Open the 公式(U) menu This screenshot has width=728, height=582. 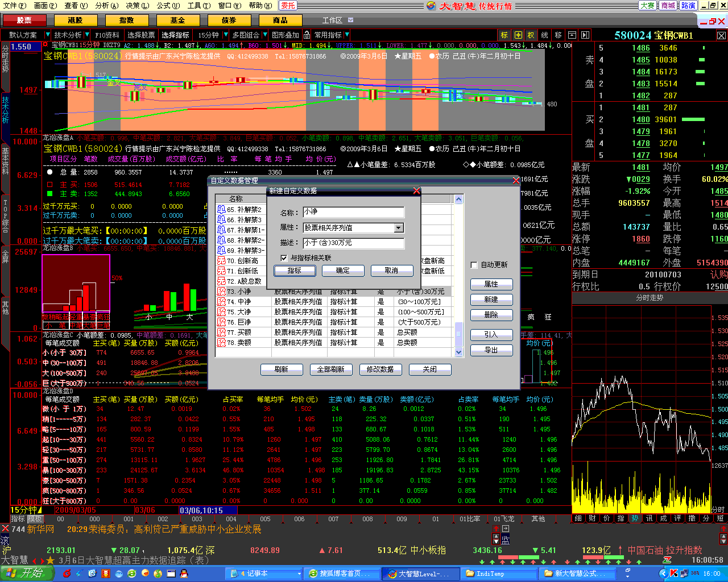168,6
